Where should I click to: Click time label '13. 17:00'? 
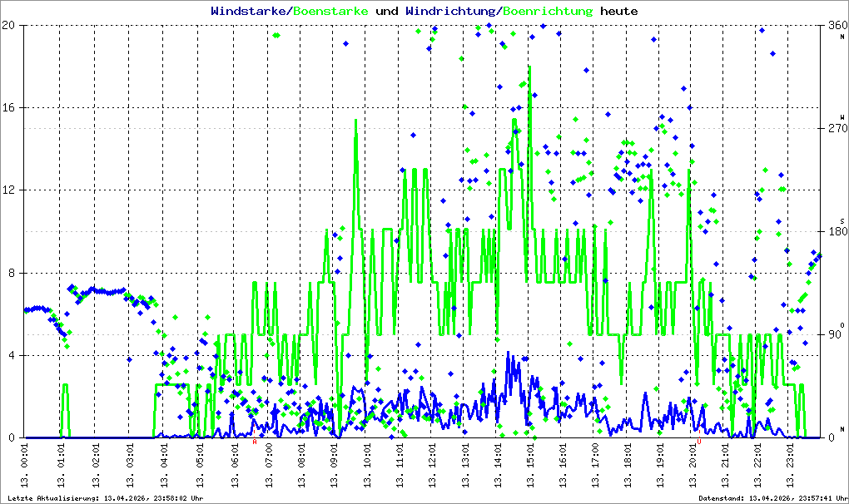point(595,465)
